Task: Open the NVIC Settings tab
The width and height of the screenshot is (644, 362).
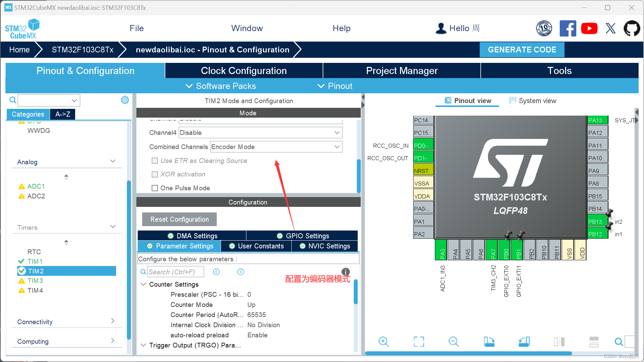Action: tap(325, 246)
